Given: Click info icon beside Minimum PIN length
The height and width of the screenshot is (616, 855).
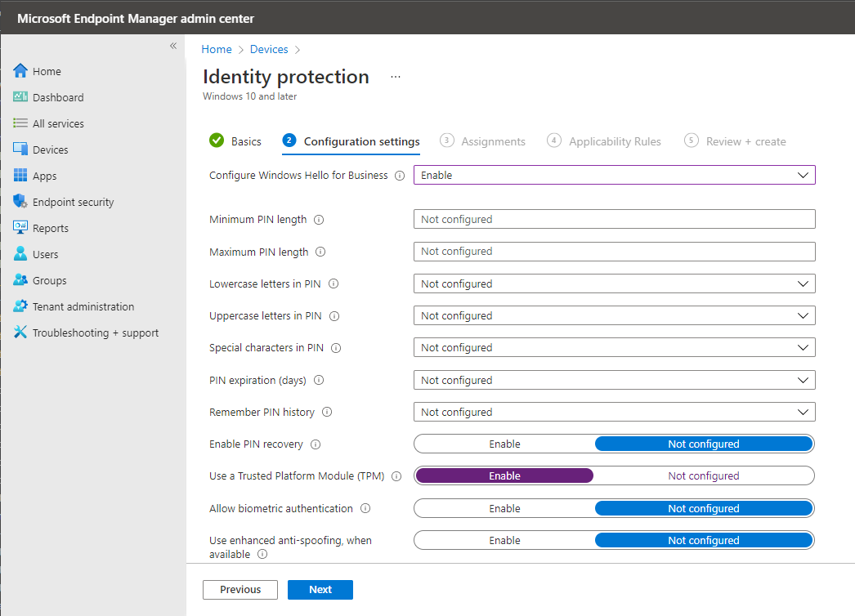Looking at the screenshot, I should (x=319, y=220).
